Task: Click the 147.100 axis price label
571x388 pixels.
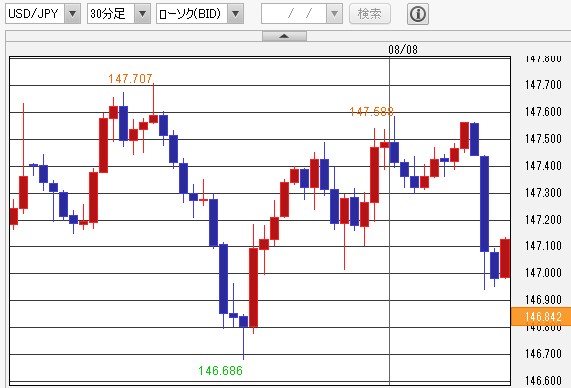Action: (543, 246)
